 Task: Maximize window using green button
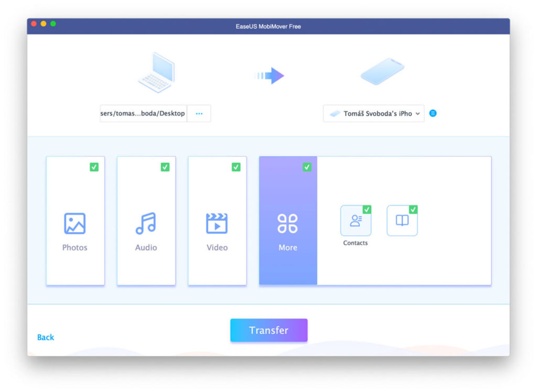pos(53,24)
